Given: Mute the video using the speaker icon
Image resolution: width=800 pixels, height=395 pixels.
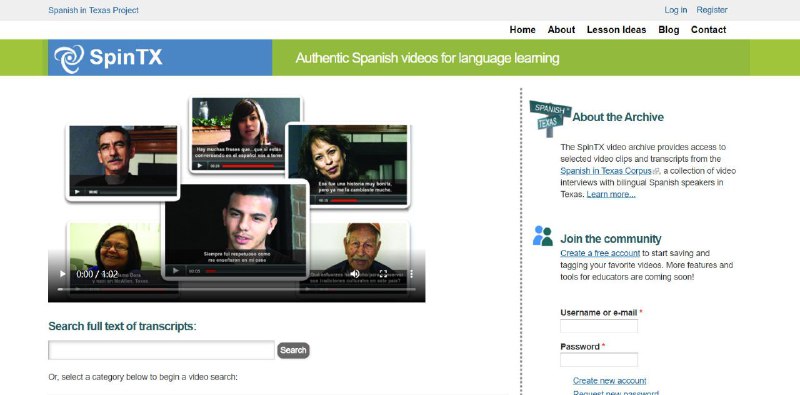Looking at the screenshot, I should click(x=355, y=274).
